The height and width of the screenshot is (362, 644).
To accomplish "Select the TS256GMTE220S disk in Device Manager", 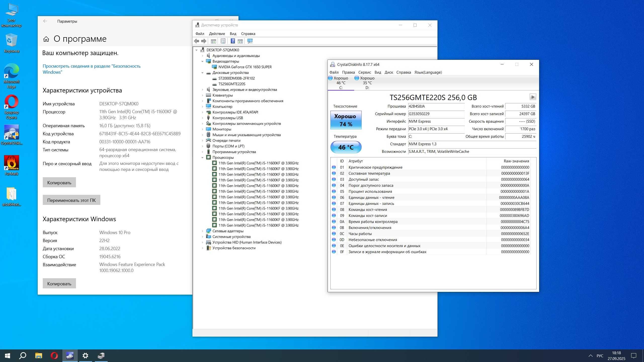I will [x=232, y=84].
